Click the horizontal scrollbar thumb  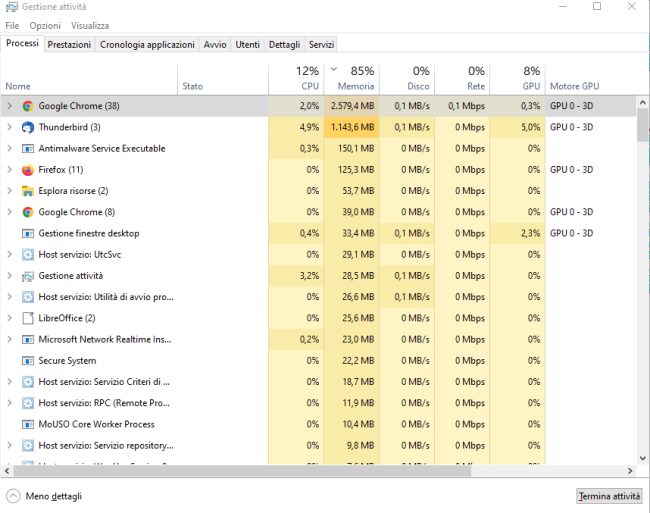pos(243,471)
